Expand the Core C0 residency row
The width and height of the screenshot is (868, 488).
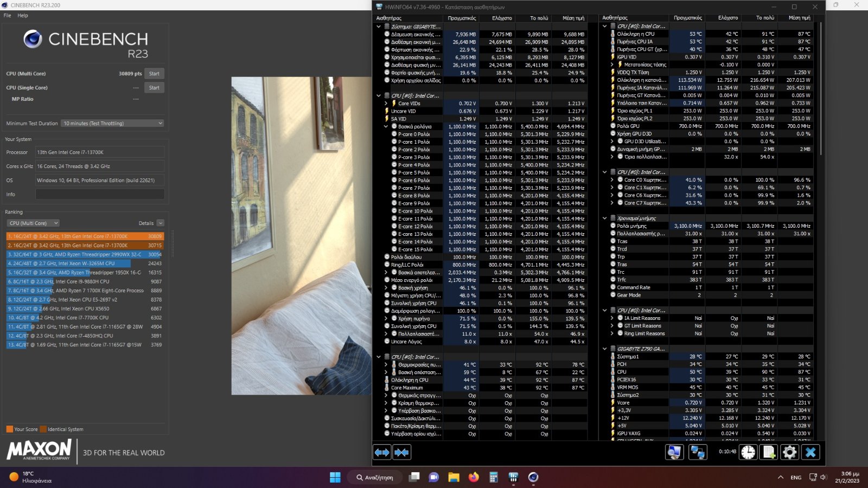pyautogui.click(x=612, y=180)
